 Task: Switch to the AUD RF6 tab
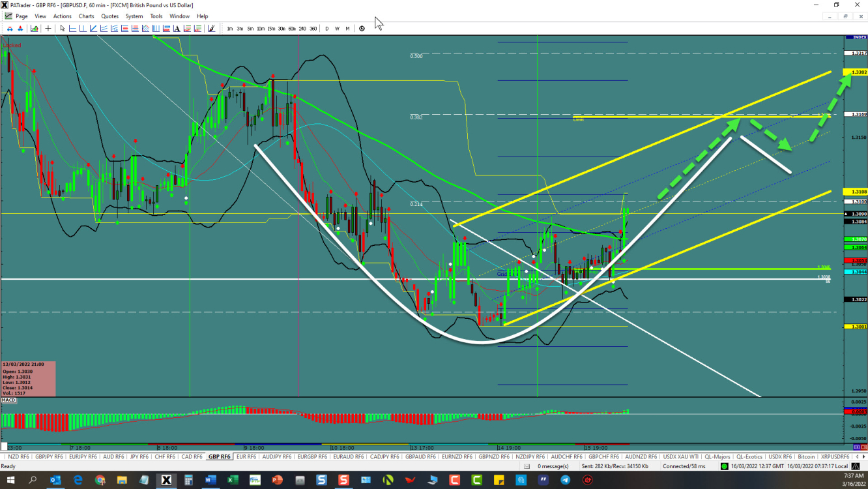coord(114,456)
